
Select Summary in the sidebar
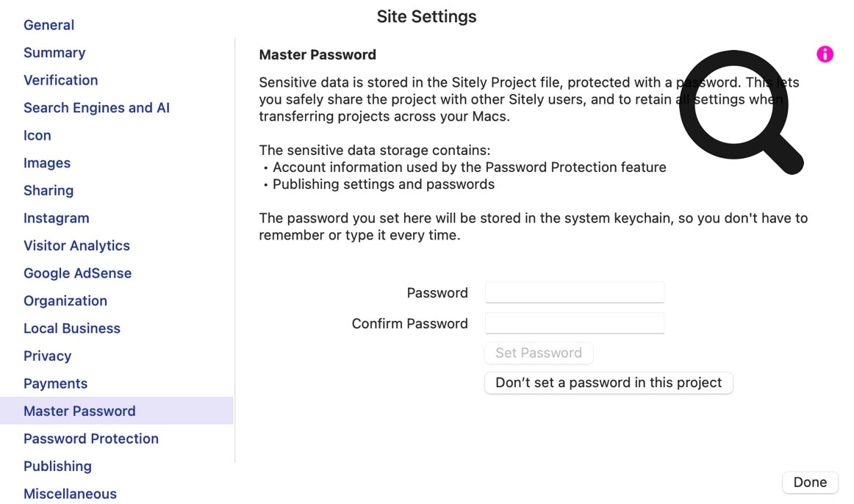click(x=54, y=53)
